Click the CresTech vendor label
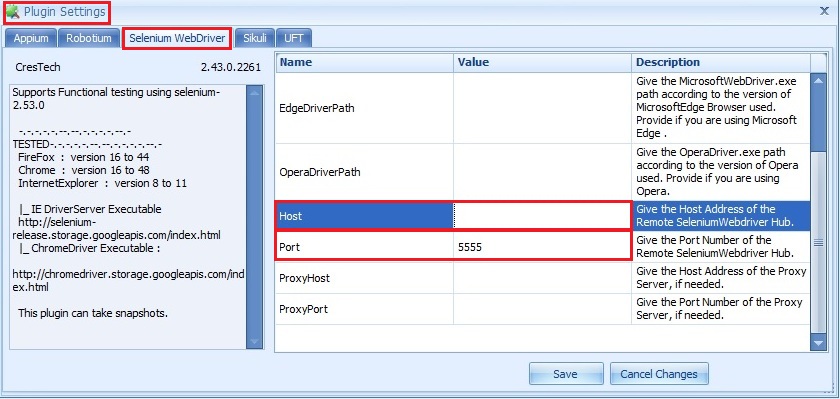Image resolution: width=840 pixels, height=399 pixels. click(x=38, y=67)
